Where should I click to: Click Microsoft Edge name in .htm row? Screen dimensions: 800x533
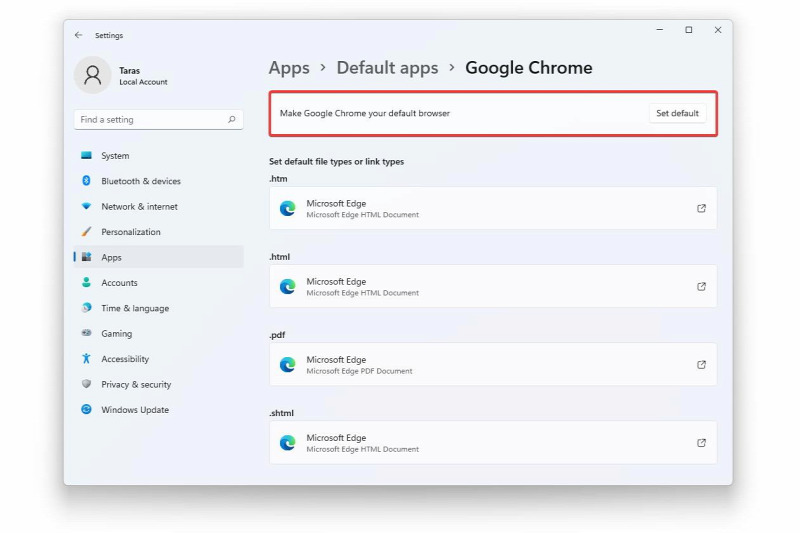tap(336, 203)
